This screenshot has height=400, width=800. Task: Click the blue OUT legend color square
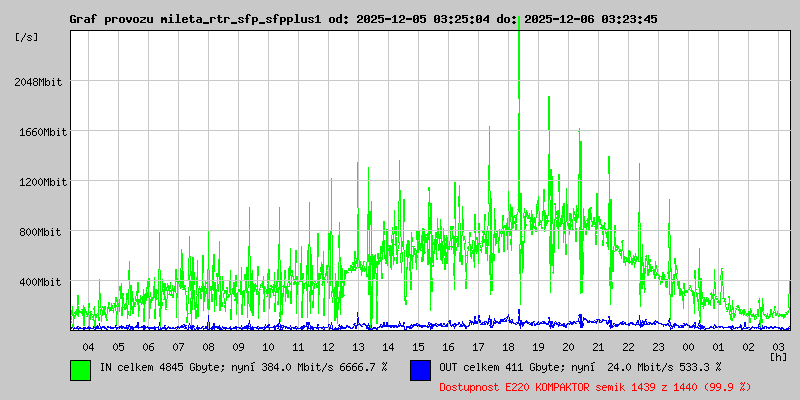tap(420, 369)
